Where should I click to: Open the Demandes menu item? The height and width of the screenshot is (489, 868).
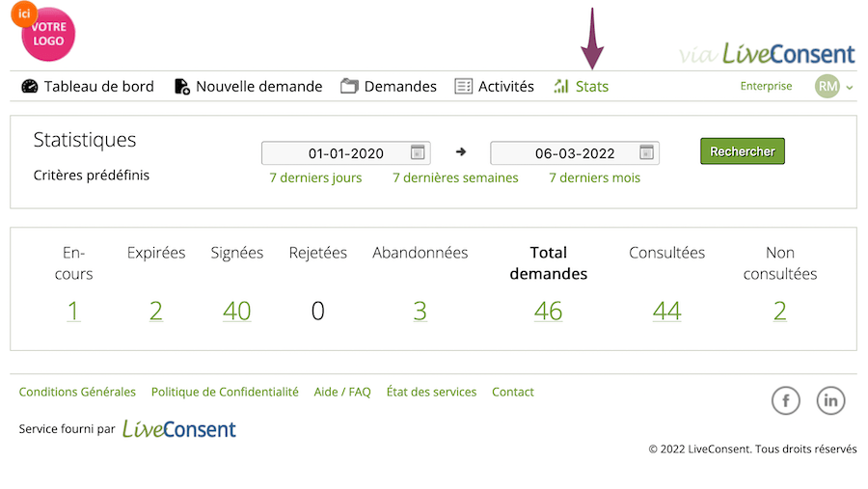(399, 87)
